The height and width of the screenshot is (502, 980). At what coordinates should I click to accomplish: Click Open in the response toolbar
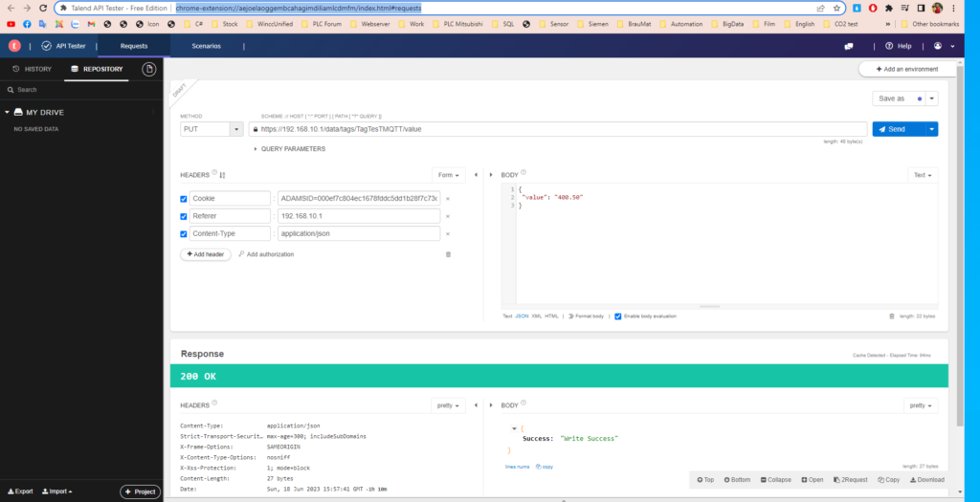tap(813, 479)
